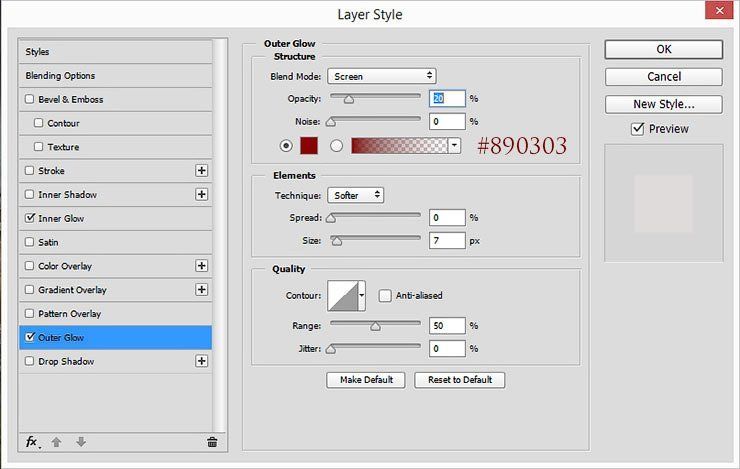The image size is (740, 469).
Task: Click the Cancel button
Action: [x=664, y=76]
